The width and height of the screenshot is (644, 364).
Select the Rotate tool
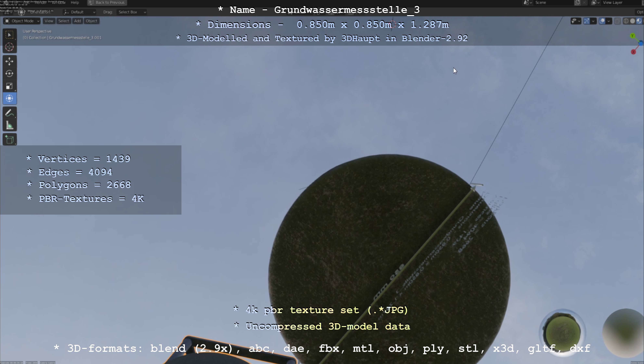(x=9, y=73)
